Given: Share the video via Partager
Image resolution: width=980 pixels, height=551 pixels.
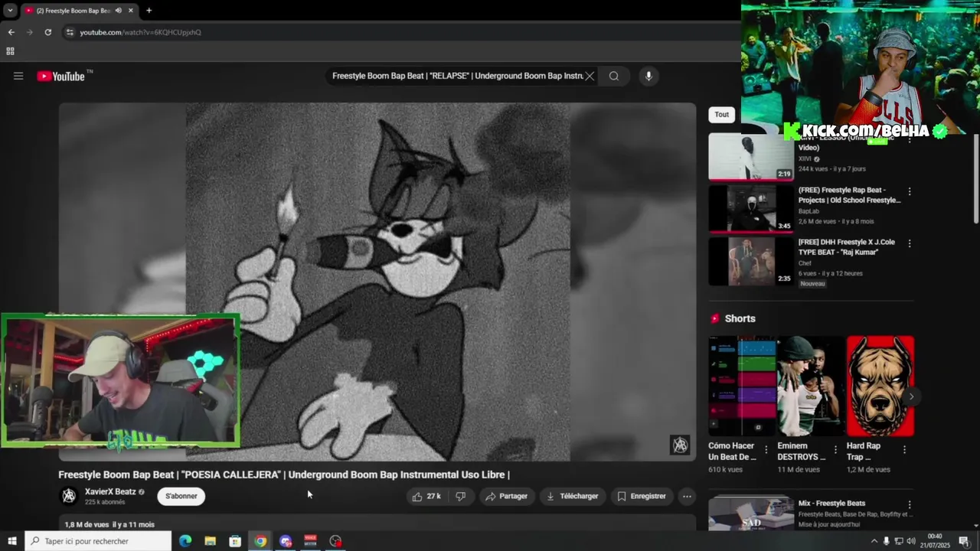Looking at the screenshot, I should (x=507, y=496).
